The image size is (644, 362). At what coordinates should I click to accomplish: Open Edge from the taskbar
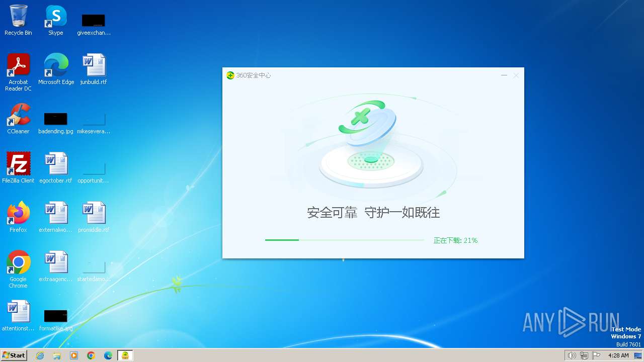click(108, 355)
